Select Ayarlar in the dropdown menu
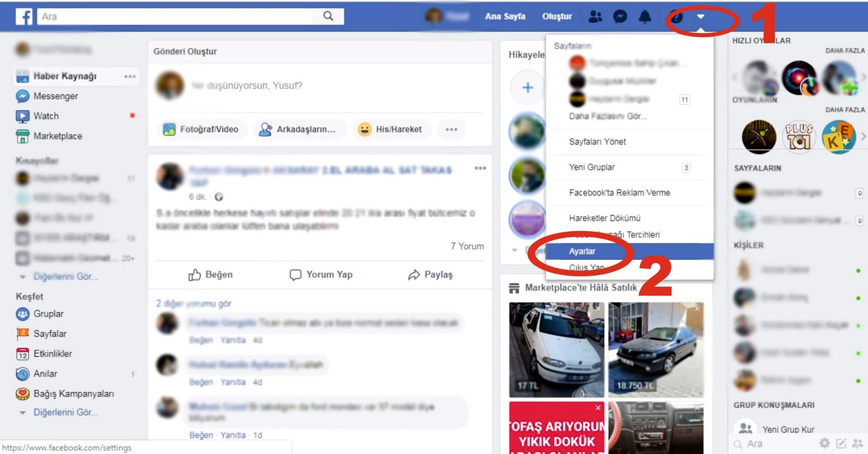The height and width of the screenshot is (454, 868). point(629,251)
